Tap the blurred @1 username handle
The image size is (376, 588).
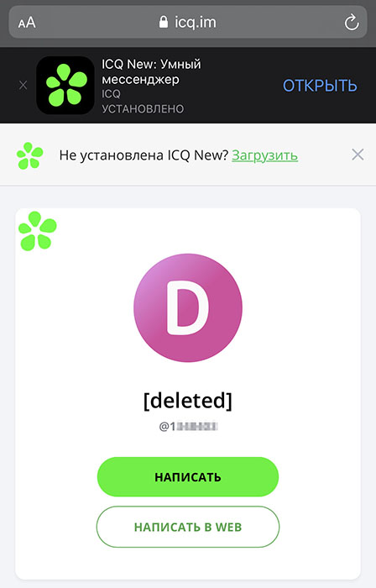pyautogui.click(x=188, y=427)
